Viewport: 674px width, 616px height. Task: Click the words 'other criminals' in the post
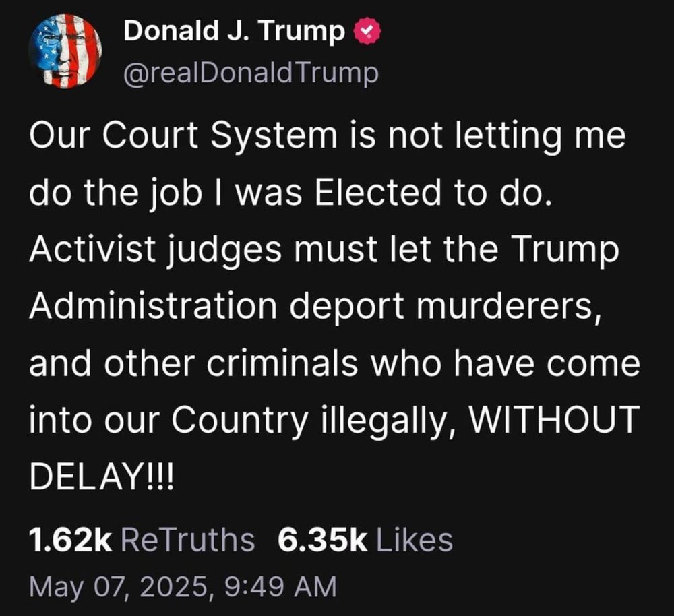(231, 363)
